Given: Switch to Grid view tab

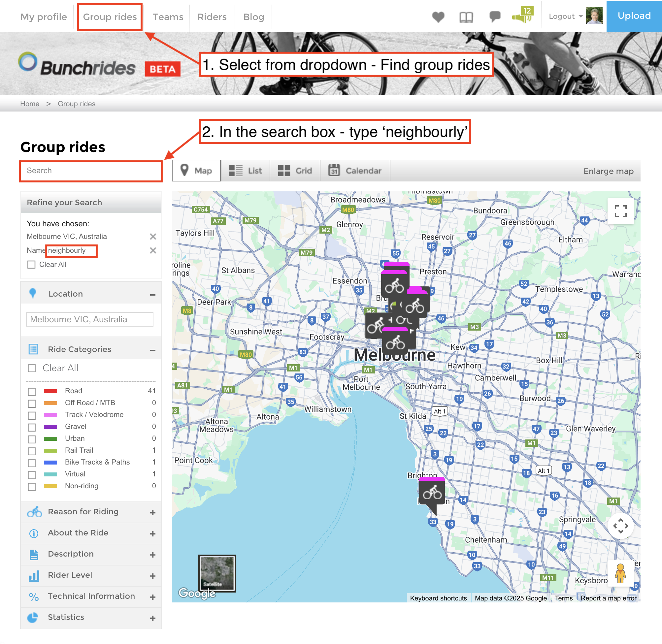Looking at the screenshot, I should tap(295, 171).
